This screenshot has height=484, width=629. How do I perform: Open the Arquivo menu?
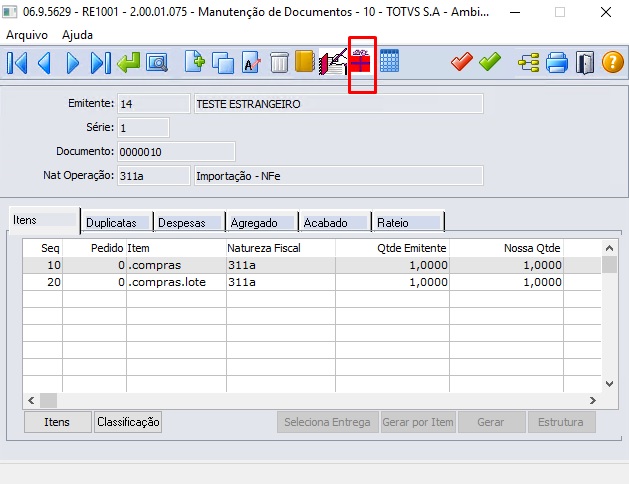click(x=27, y=35)
